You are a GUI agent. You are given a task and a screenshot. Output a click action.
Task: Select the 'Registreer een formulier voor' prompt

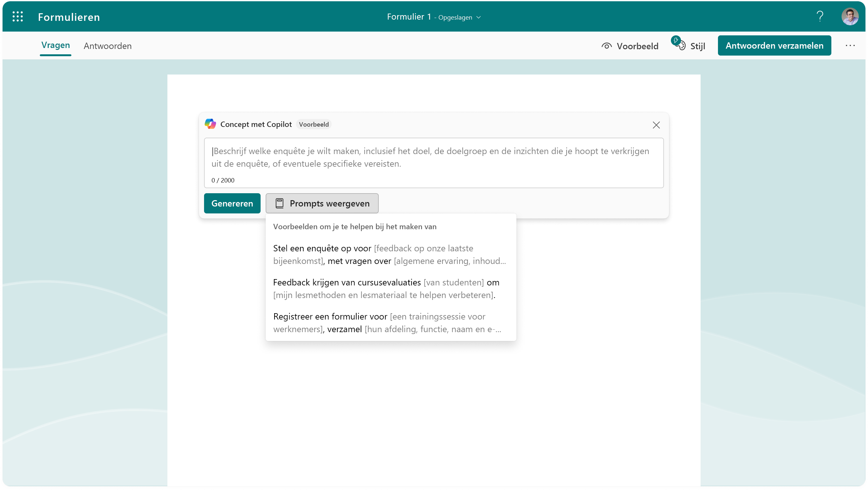(390, 323)
